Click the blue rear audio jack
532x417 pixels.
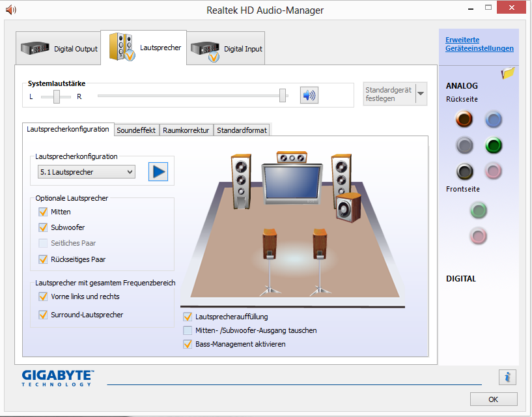click(x=494, y=119)
